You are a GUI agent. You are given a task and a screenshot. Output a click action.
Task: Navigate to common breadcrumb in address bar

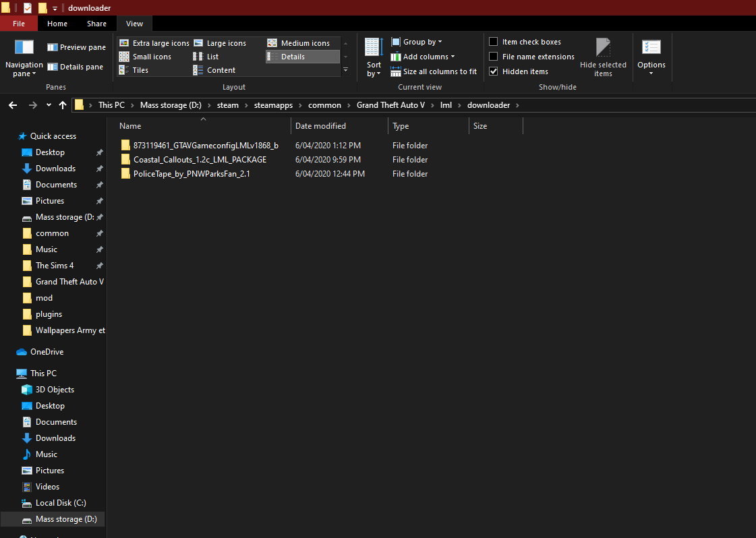[x=324, y=105]
